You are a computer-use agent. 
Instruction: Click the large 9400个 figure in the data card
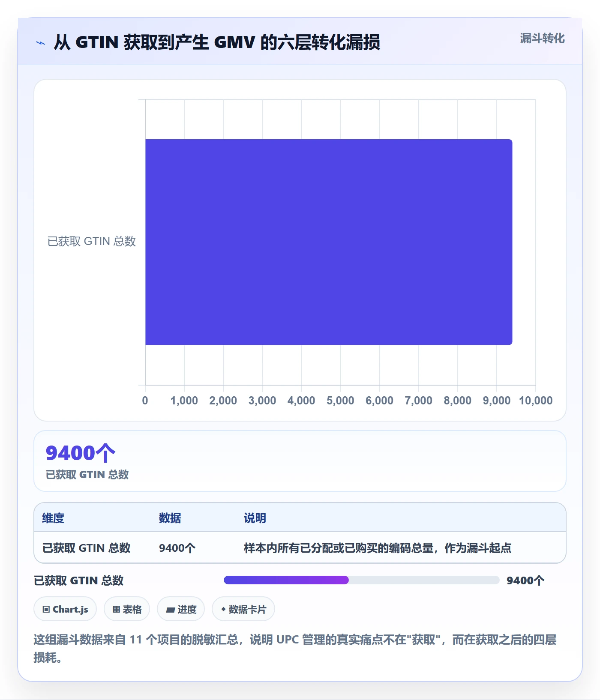point(81,453)
